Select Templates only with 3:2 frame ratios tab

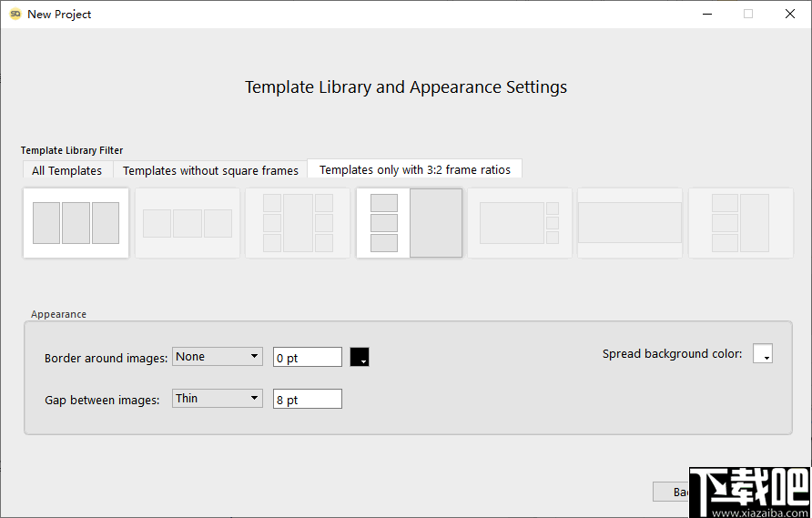[x=414, y=169]
